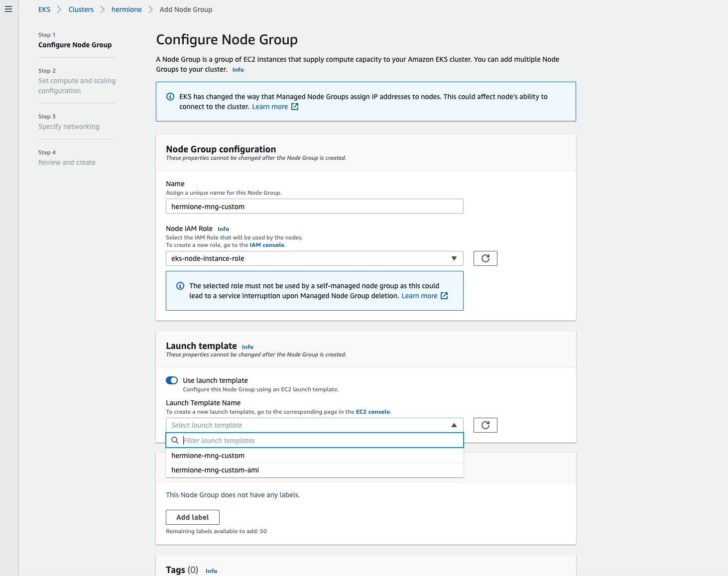
Task: Click the search icon in the launch template filter
Action: (x=175, y=440)
